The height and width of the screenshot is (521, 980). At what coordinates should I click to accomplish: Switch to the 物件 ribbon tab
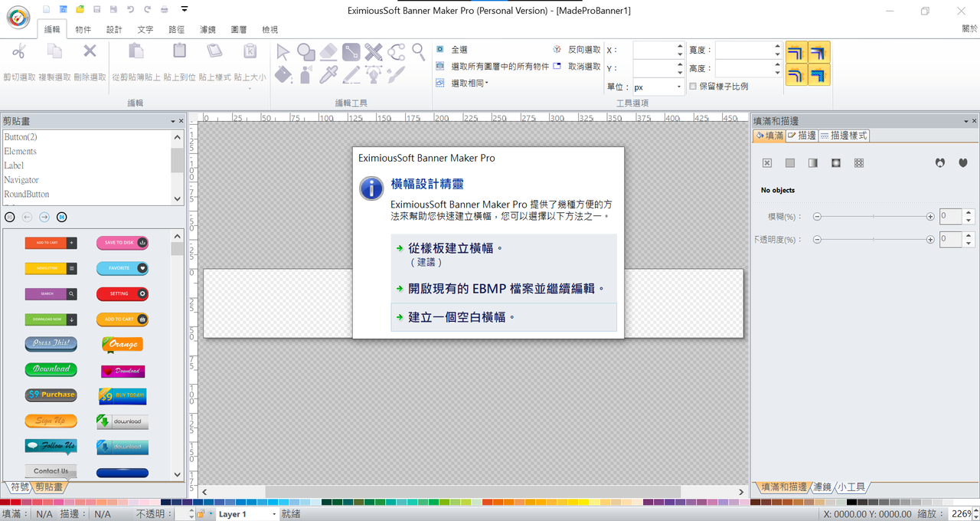[83, 30]
